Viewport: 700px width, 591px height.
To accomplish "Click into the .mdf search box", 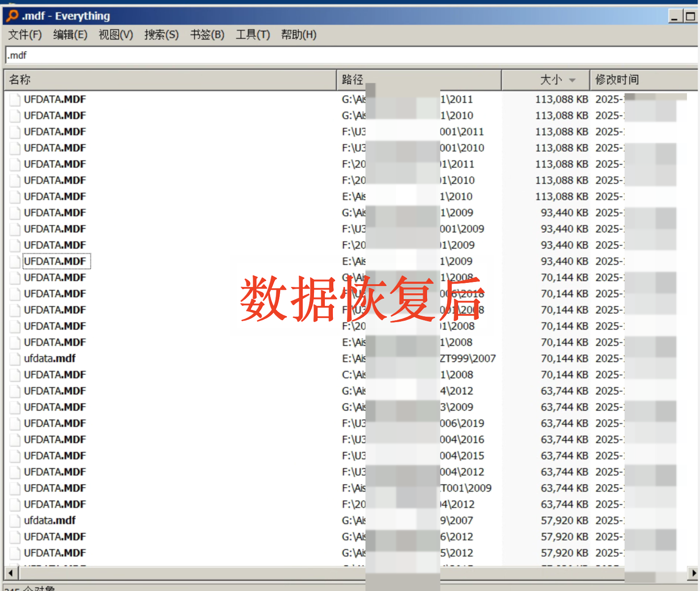I will (315, 55).
